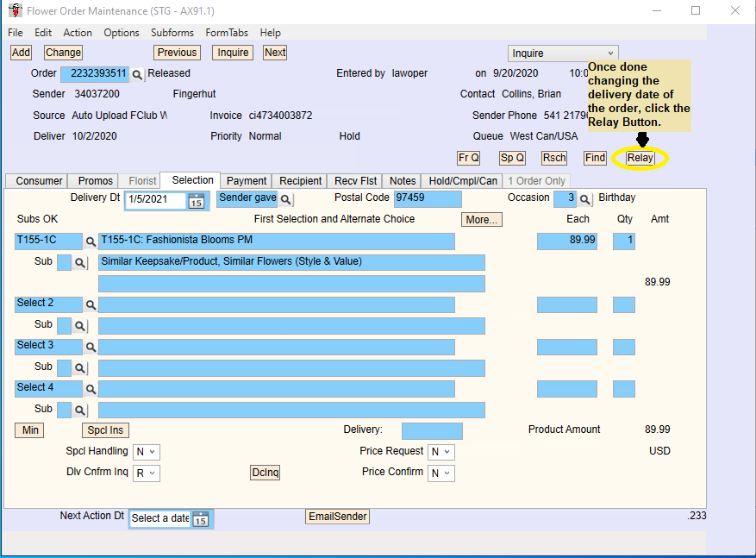Click the T155-1C product code field

point(48,241)
